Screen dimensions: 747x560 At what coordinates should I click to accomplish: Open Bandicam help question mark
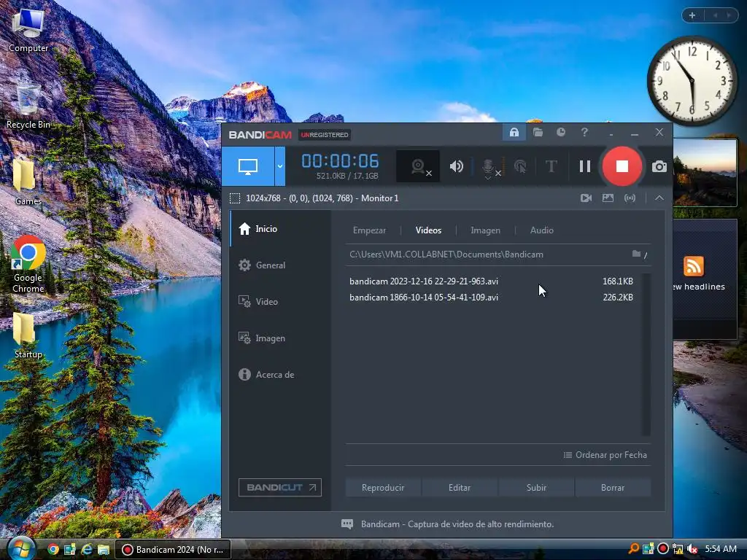coord(584,133)
